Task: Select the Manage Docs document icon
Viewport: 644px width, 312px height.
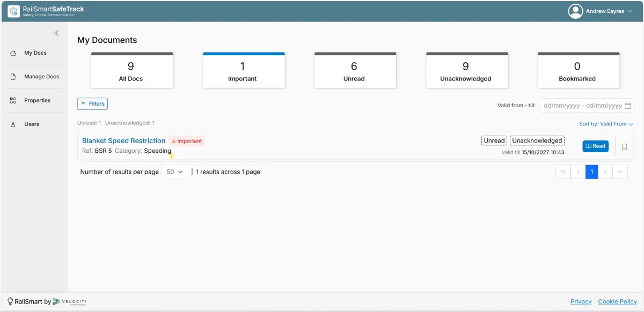Action: point(12,76)
